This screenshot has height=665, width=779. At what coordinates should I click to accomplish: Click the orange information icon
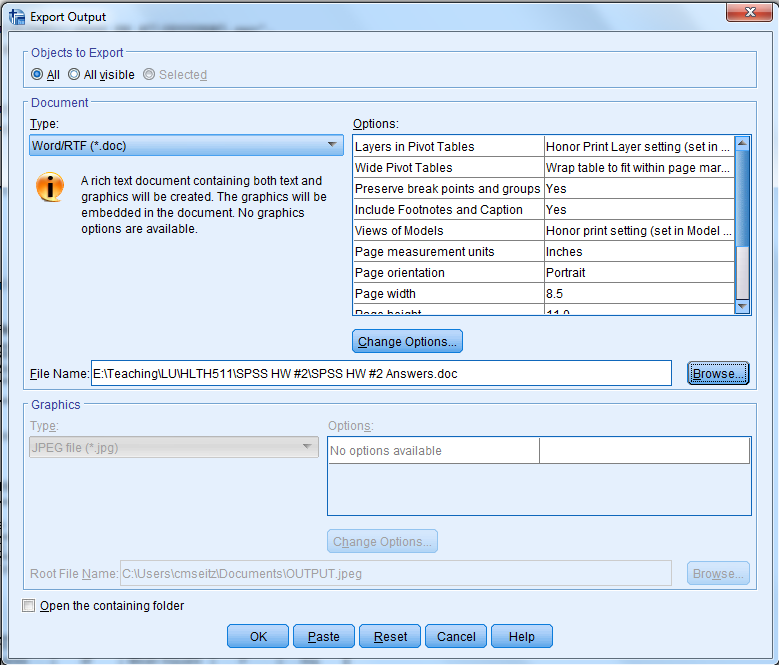[x=50, y=187]
